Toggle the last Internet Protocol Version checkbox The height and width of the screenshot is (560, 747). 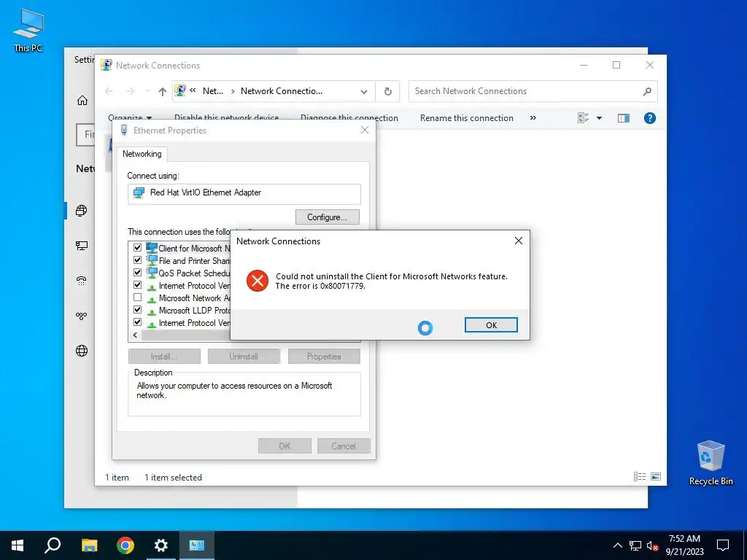[x=138, y=322]
